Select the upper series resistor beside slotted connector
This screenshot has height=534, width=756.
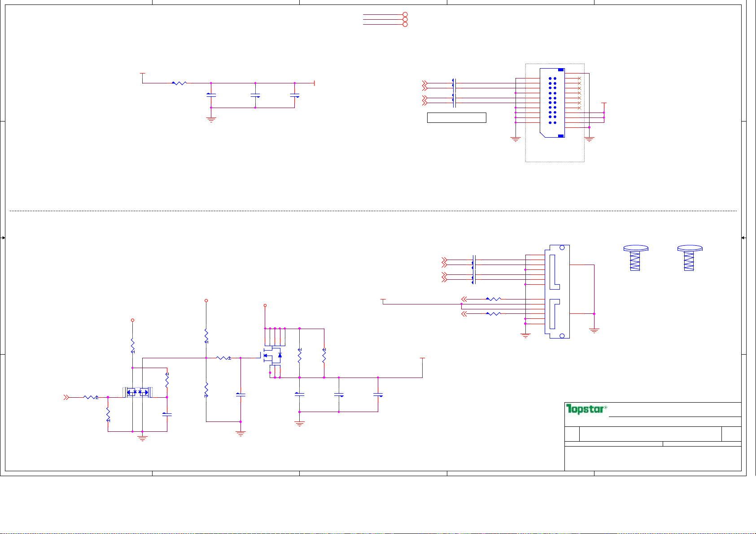[494, 299]
